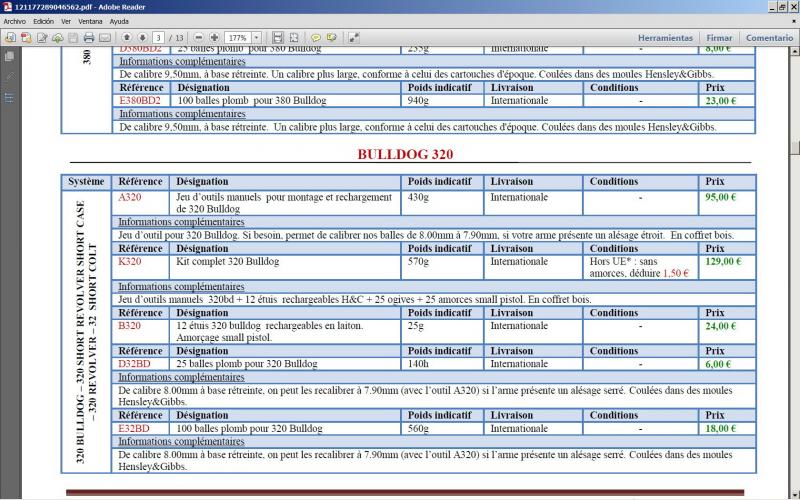Go to next page arrow
The image size is (800, 500).
click(x=141, y=38)
